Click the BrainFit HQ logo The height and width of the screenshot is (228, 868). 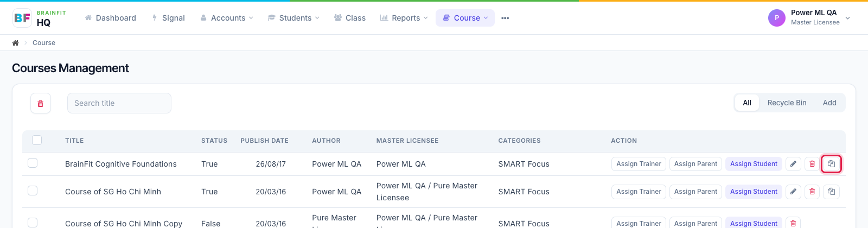pos(39,18)
